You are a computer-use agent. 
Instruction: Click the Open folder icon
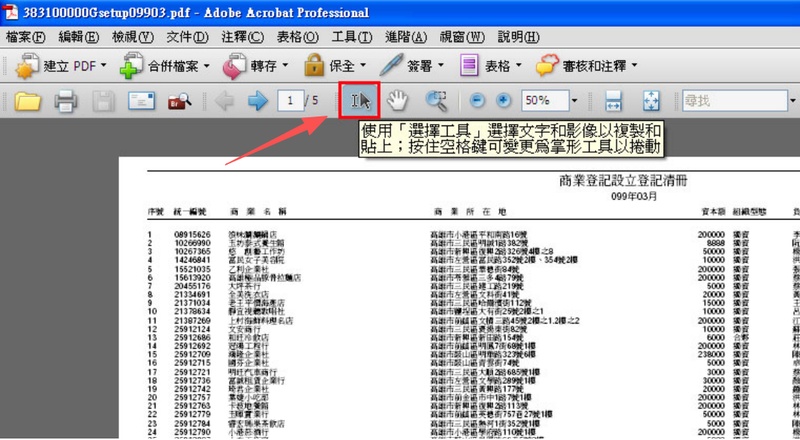click(27, 101)
